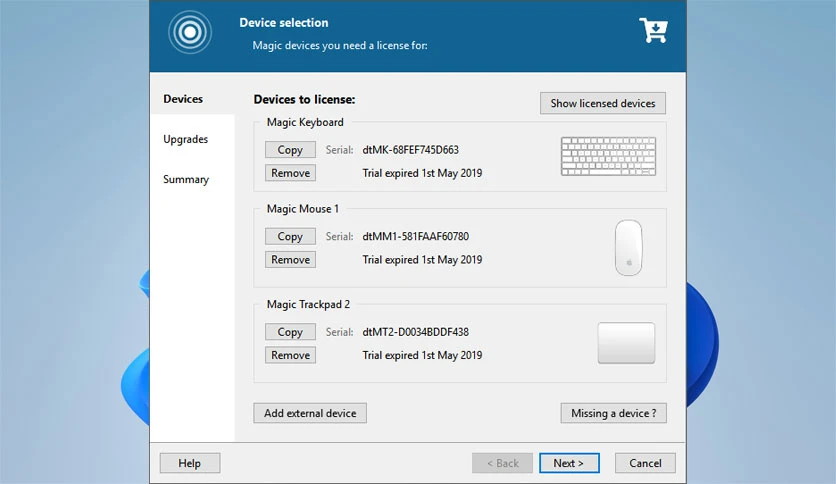
Task: Click the concentric circles app logo
Action: tap(190, 33)
